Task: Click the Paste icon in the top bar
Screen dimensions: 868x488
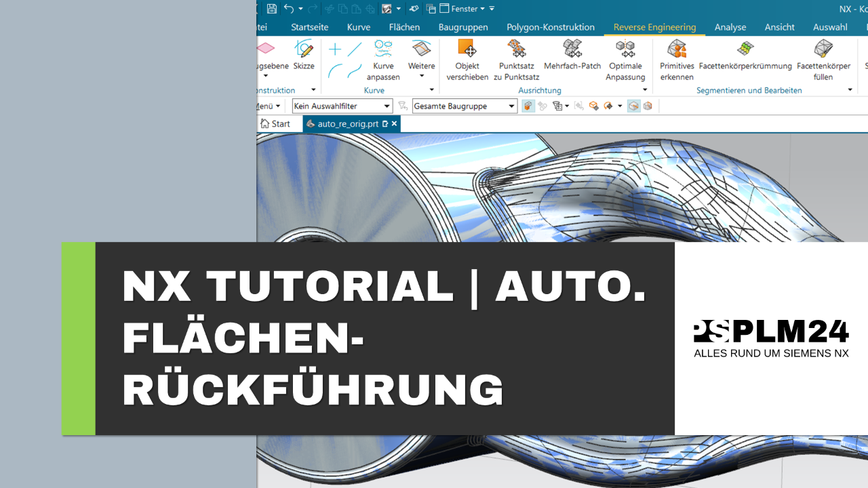Action: 357,9
